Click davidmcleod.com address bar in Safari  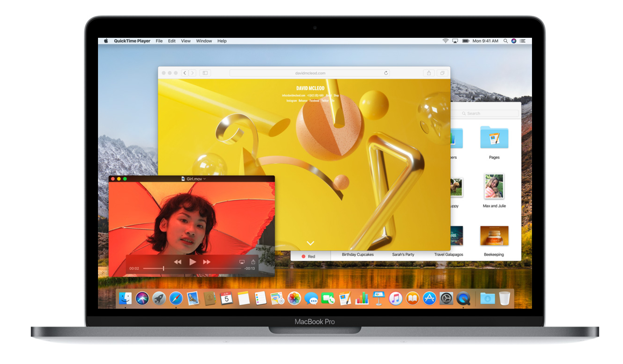pyautogui.click(x=310, y=73)
